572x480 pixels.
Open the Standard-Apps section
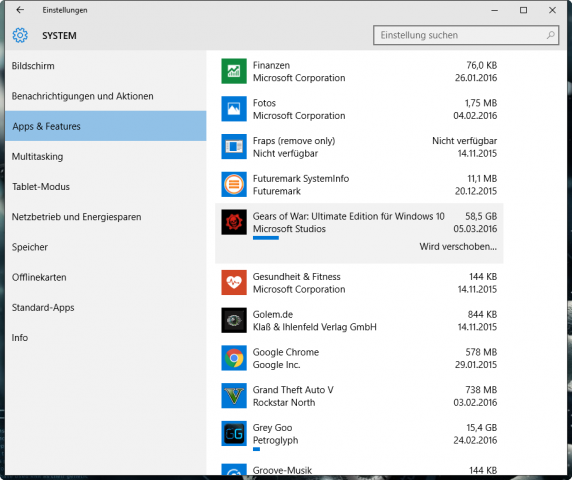(106, 307)
